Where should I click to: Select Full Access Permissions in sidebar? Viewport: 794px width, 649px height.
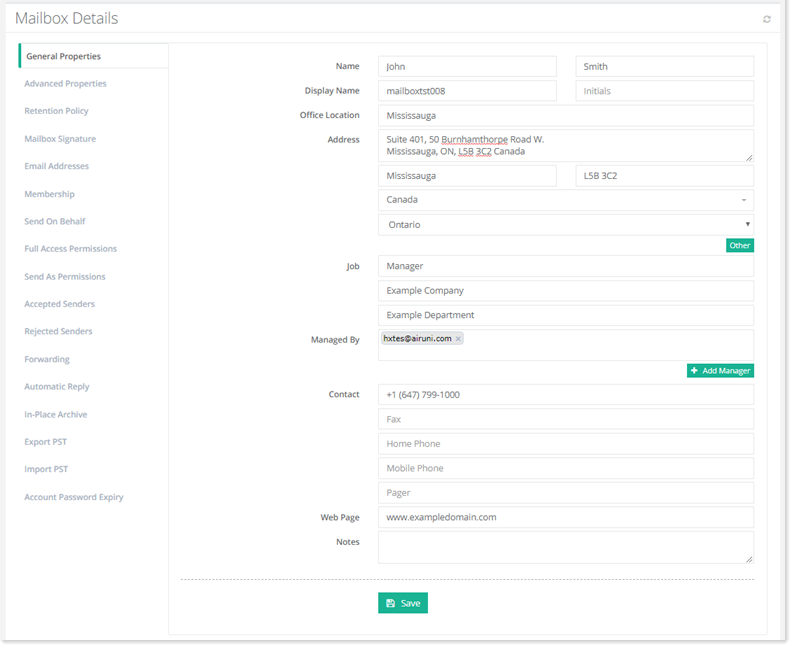(x=70, y=249)
